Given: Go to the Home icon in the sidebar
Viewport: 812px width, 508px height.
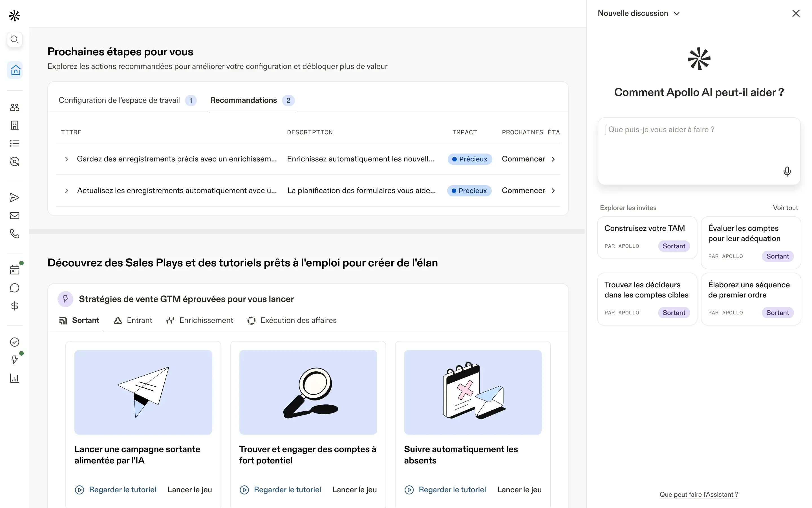Looking at the screenshot, I should click(15, 70).
